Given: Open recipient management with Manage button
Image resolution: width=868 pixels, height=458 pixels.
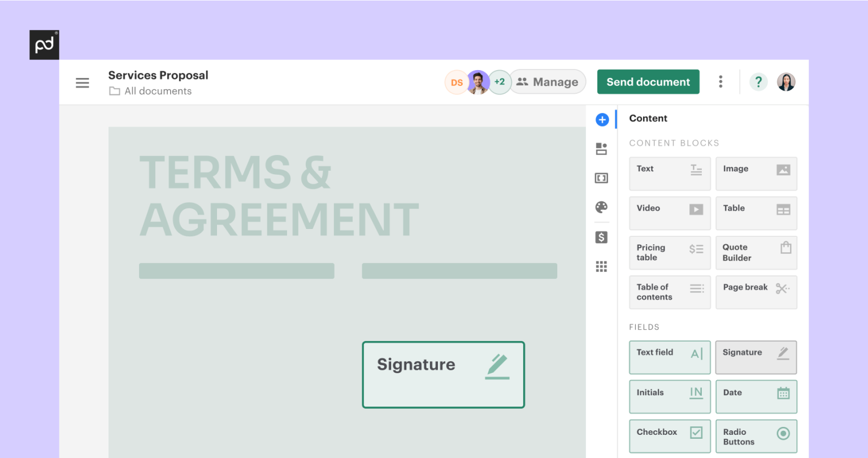Looking at the screenshot, I should [547, 81].
